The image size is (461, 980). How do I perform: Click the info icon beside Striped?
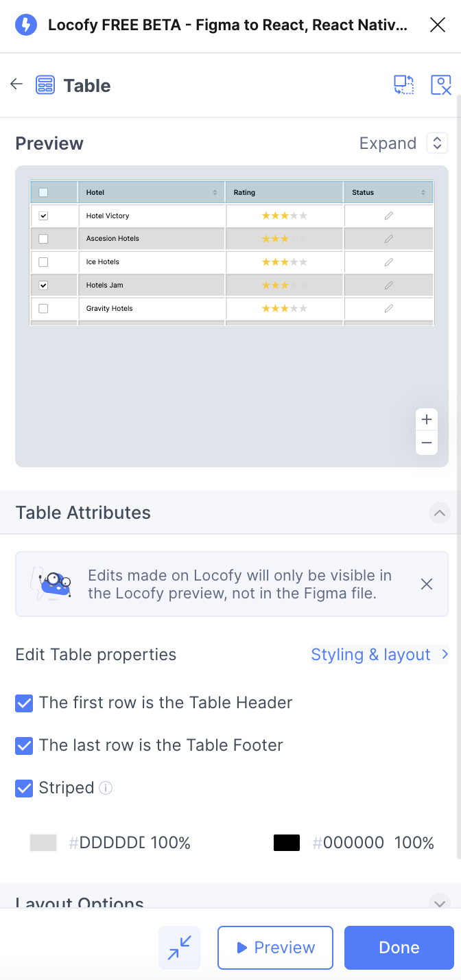(x=106, y=788)
